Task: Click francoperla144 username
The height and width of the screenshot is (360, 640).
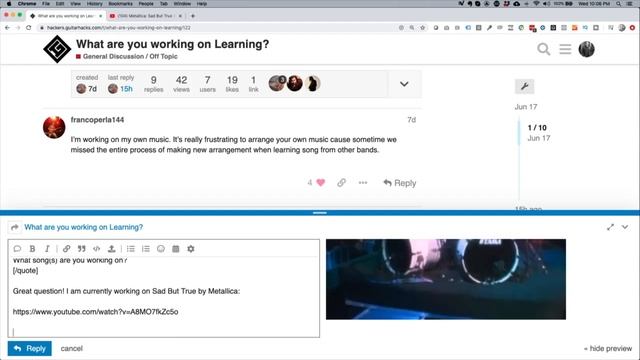Action: pyautogui.click(x=97, y=120)
